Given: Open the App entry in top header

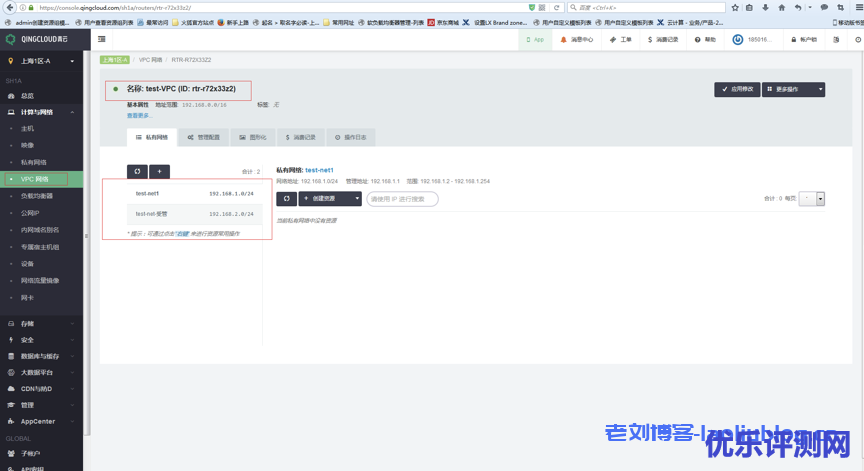Looking at the screenshot, I should [x=535, y=40].
